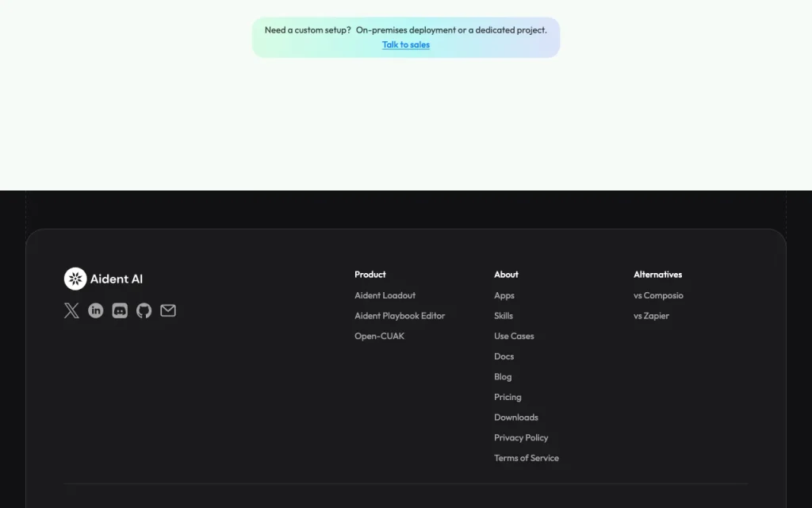Open Terms of Service link
The height and width of the screenshot is (508, 812).
pos(527,458)
